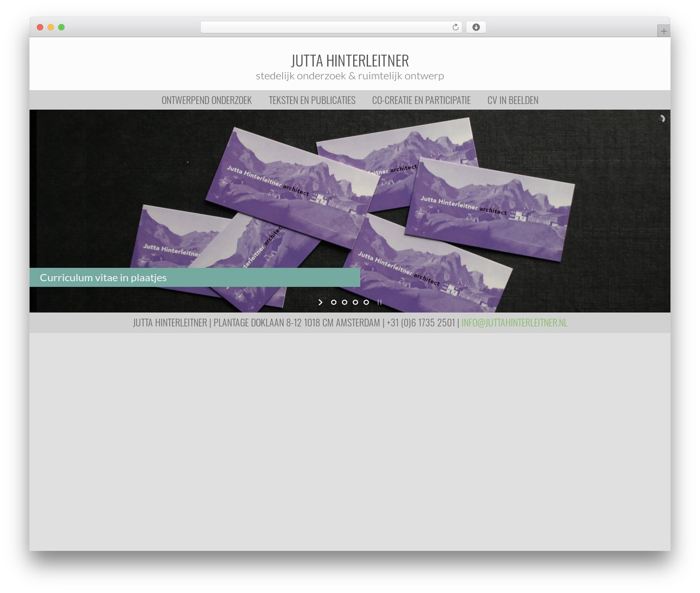Jump to the second slide dot

click(345, 302)
